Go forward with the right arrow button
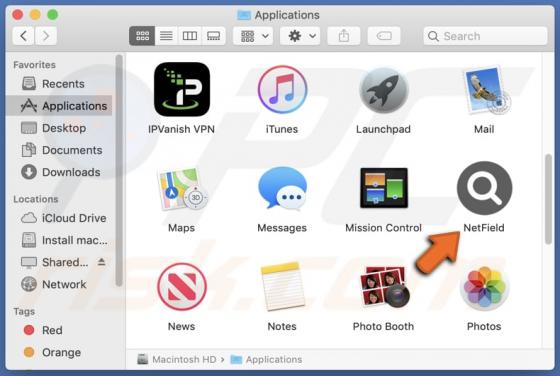This screenshot has height=376, width=560. click(x=46, y=36)
